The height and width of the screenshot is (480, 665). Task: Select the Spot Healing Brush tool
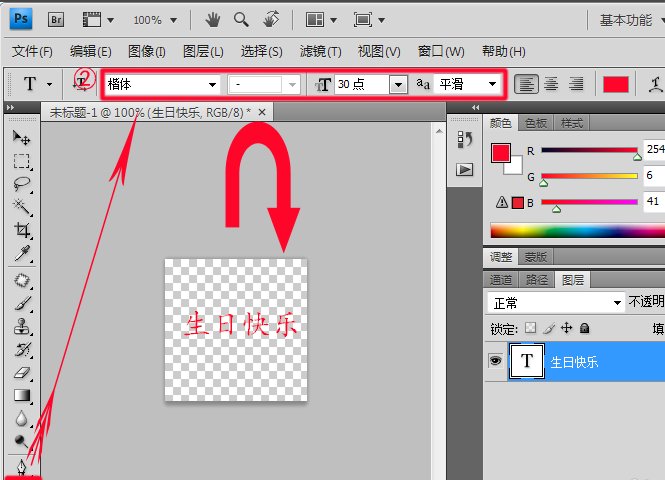point(22,281)
